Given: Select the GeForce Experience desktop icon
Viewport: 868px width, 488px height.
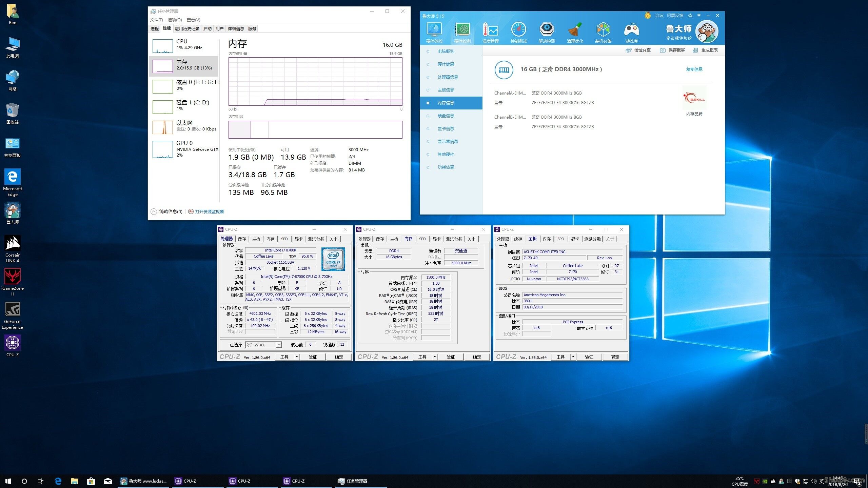Looking at the screenshot, I should pyautogui.click(x=13, y=316).
